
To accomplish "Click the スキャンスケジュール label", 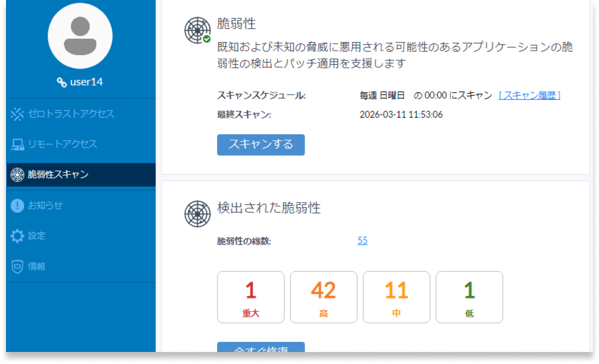I will (x=262, y=95).
